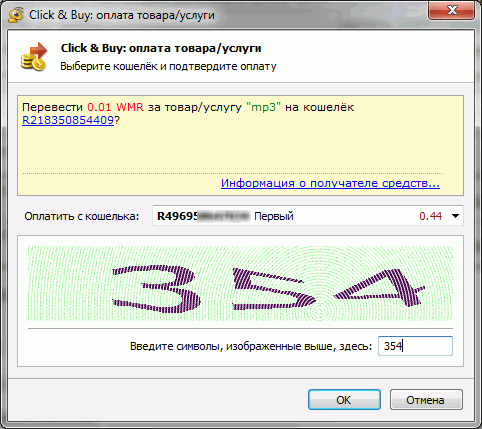Screen dimensions: 482x429
Task: Click the coins payment icon in header
Action: [x=34, y=57]
